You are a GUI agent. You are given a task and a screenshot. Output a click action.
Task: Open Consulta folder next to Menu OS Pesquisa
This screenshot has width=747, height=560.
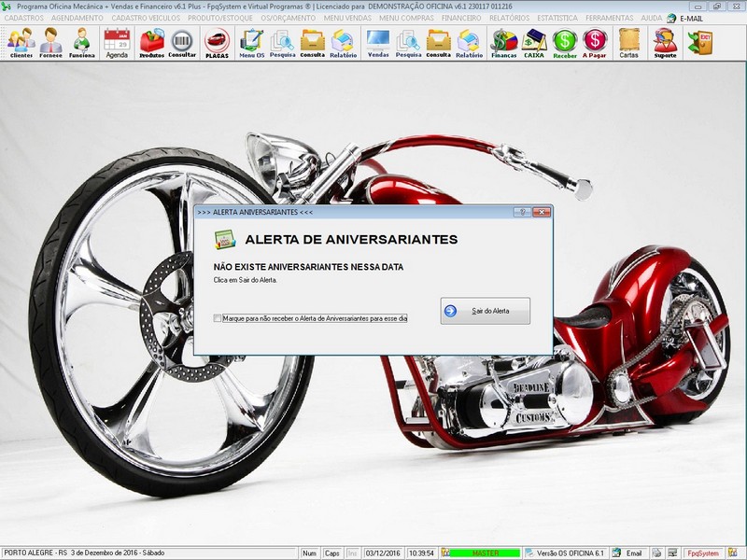click(x=313, y=43)
